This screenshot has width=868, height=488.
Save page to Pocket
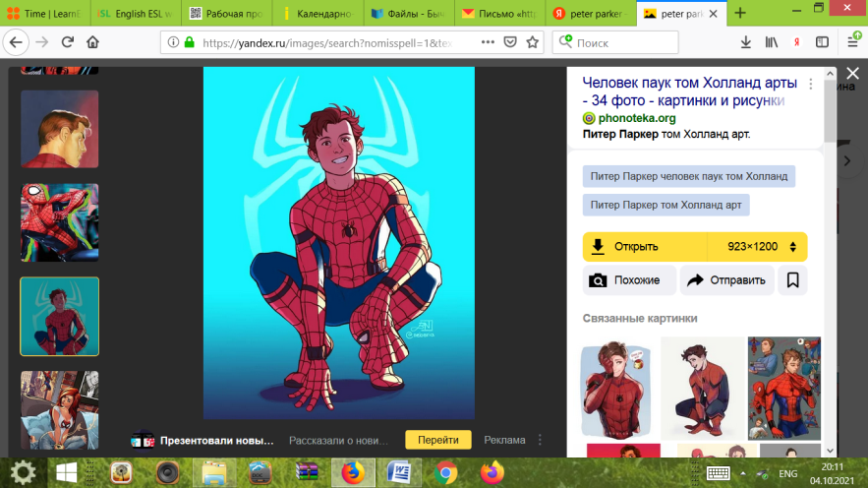(510, 42)
